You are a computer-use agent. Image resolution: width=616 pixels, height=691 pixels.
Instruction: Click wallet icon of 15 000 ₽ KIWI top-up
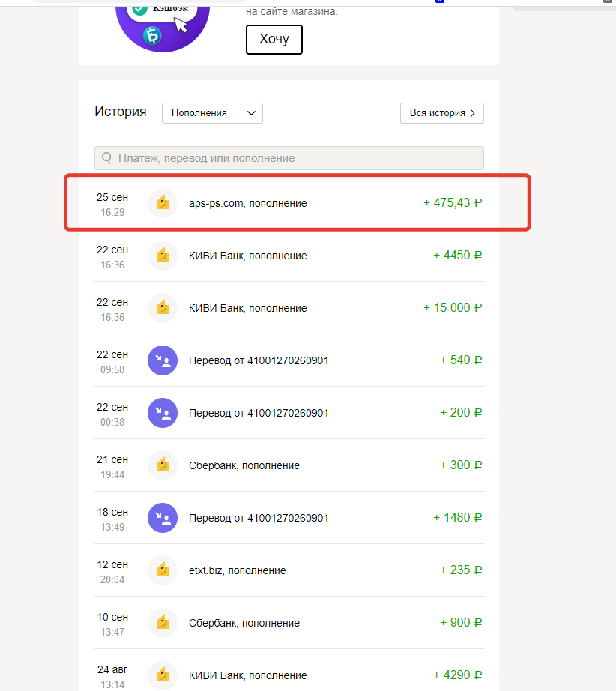coord(163,308)
